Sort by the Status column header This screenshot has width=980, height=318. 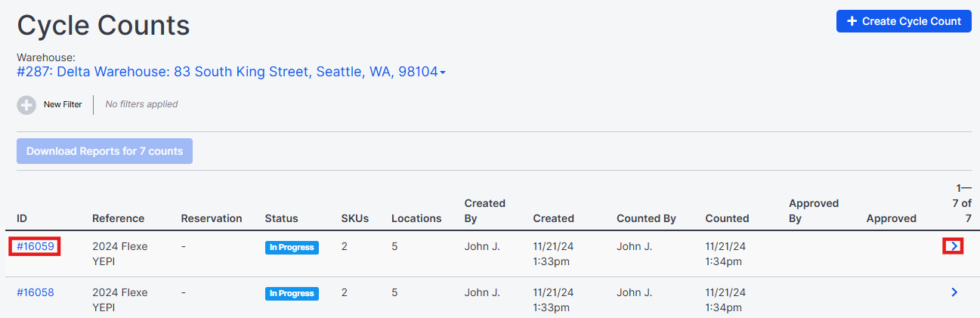(x=281, y=218)
